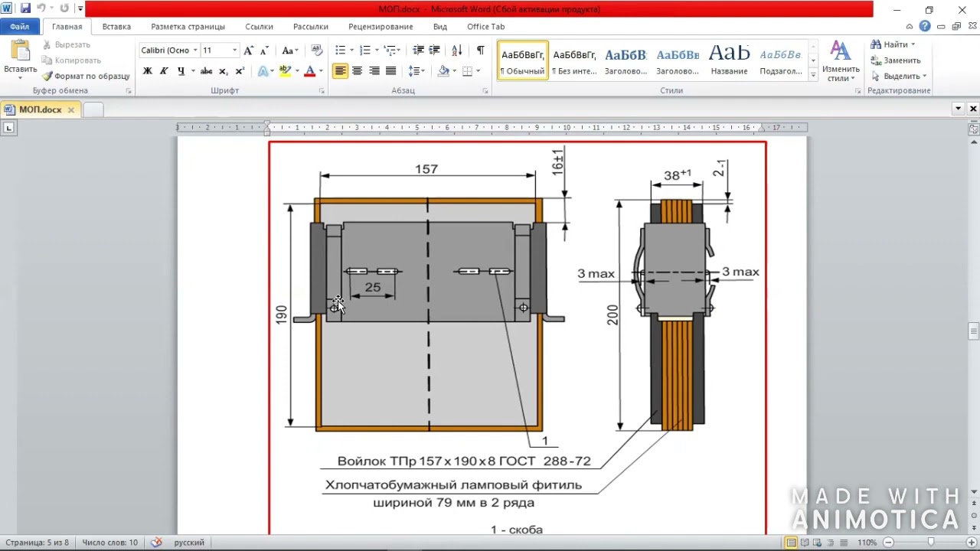980x551 pixels.
Task: Toggle Justify alignment
Action: [x=390, y=70]
